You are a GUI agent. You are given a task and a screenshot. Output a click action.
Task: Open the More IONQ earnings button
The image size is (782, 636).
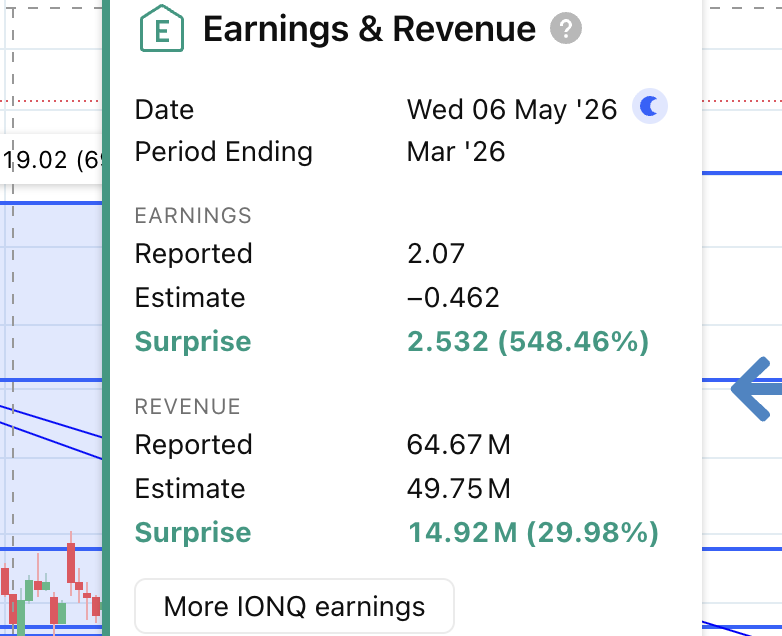(x=294, y=606)
